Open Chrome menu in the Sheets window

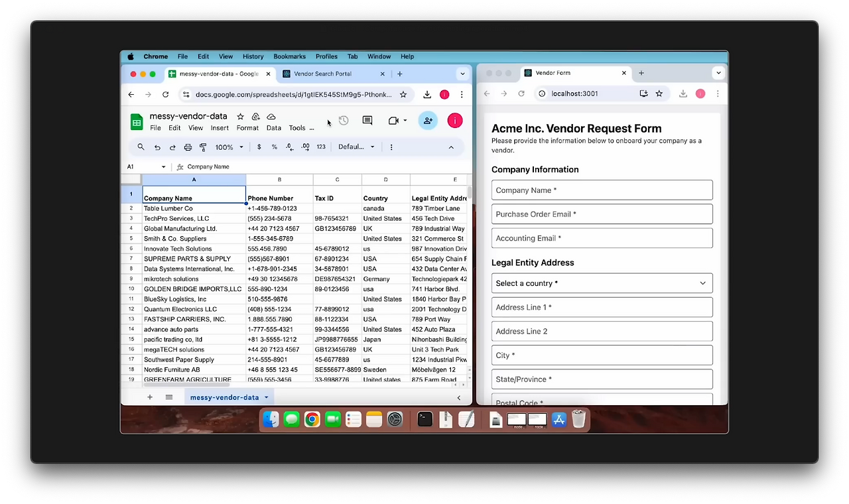click(462, 95)
